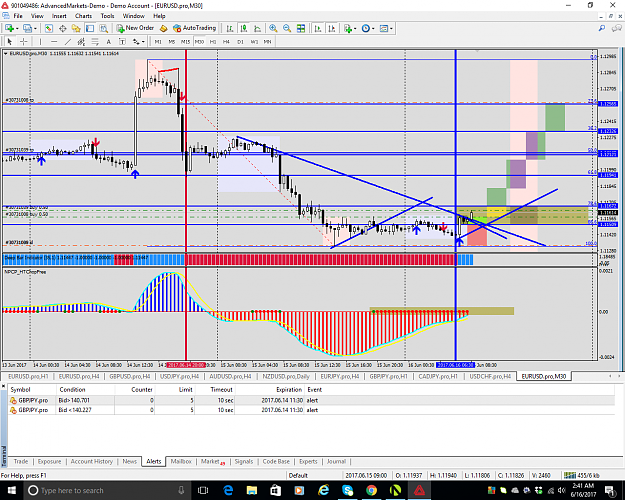Switch to the NZDUSD.pro,Daily chart tab
This screenshot has width=625, height=500.
[x=286, y=376]
